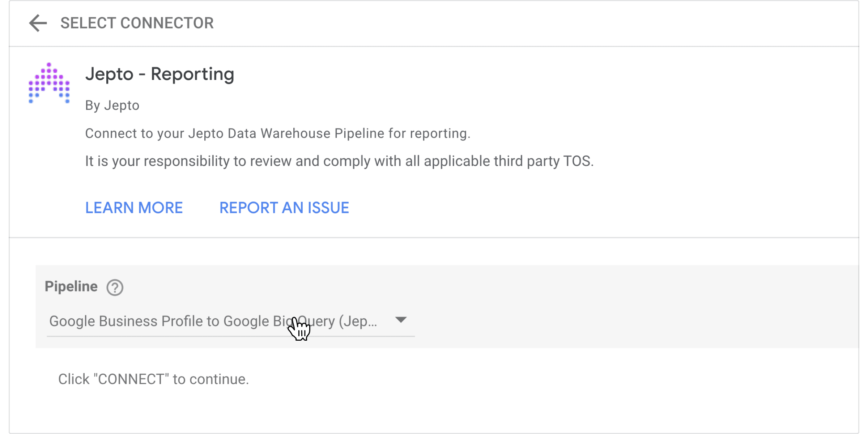Go back using the arrow icon

tap(38, 23)
